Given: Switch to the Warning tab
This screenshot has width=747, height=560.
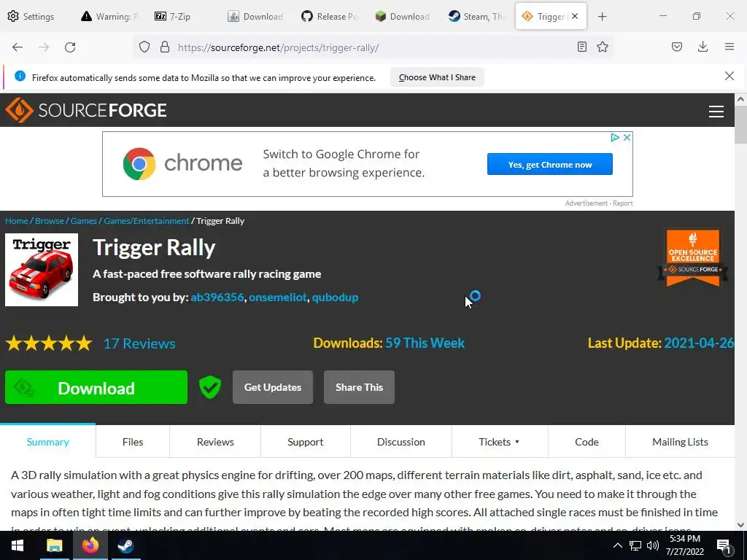Looking at the screenshot, I should 109,17.
